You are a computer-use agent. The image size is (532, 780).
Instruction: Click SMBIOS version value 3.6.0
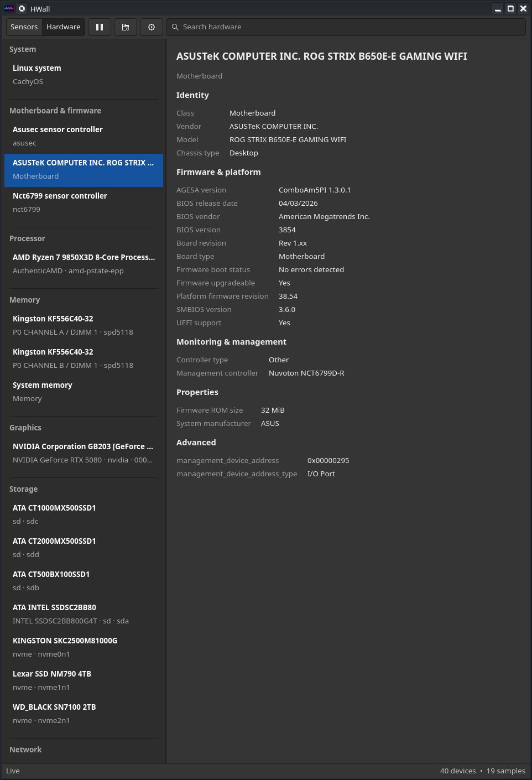point(287,309)
